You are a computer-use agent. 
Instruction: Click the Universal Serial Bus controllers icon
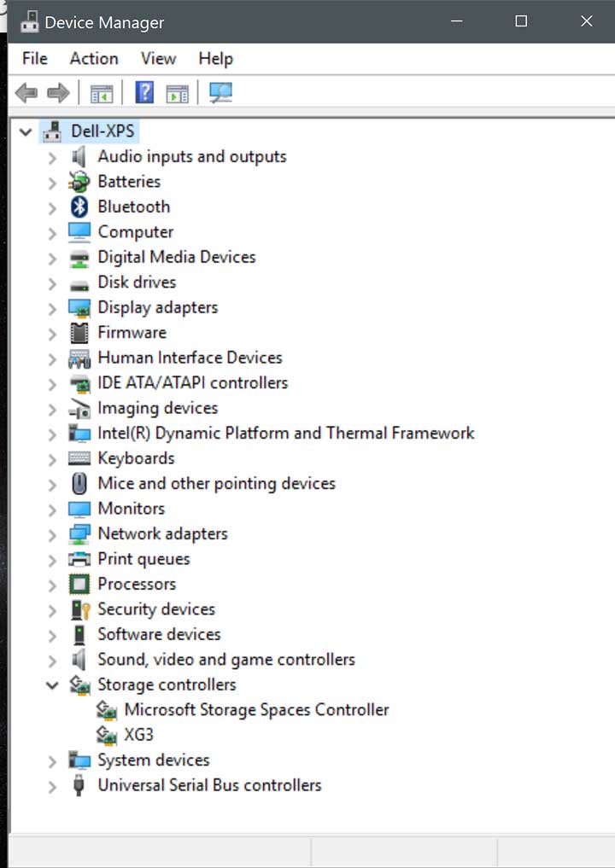coord(79,785)
